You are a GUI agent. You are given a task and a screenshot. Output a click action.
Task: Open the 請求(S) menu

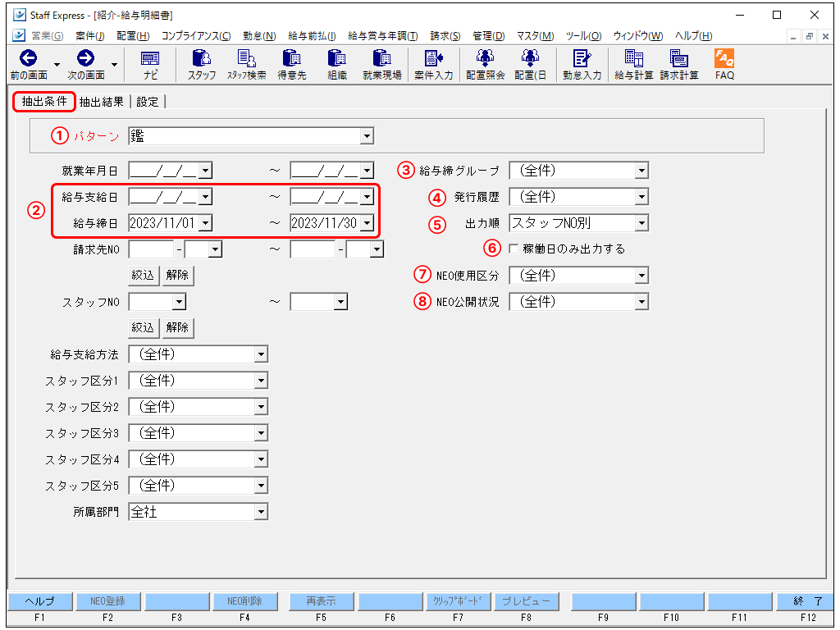click(445, 36)
